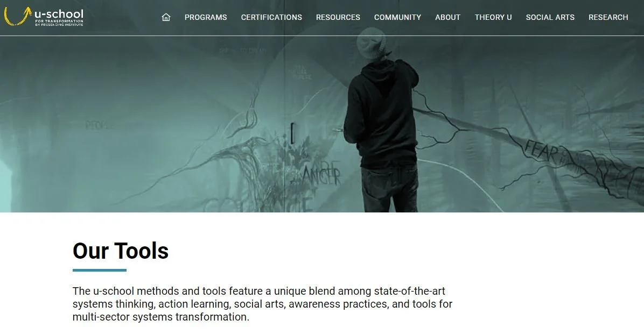Viewport: 644px width, 334px height.
Task: Select Community in the navigation bar
Action: (397, 17)
